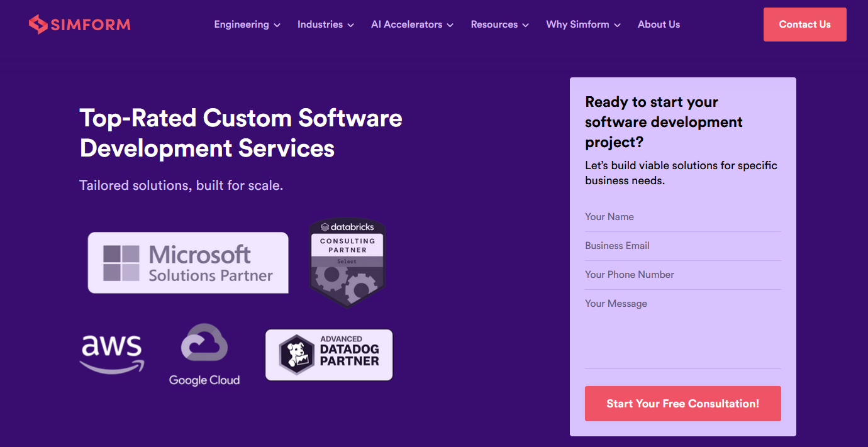
Task: Focus the Your Name field
Action: point(683,217)
